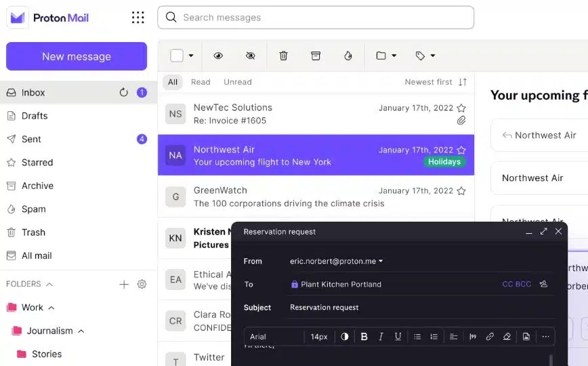Open the Inbox folder
Viewport: 588px width, 366px height.
[33, 92]
